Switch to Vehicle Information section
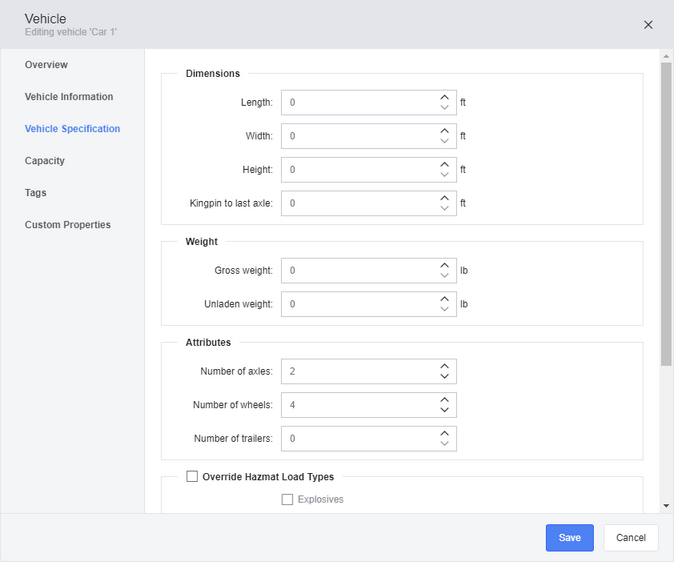Viewport: 674px width, 562px height. click(x=69, y=97)
